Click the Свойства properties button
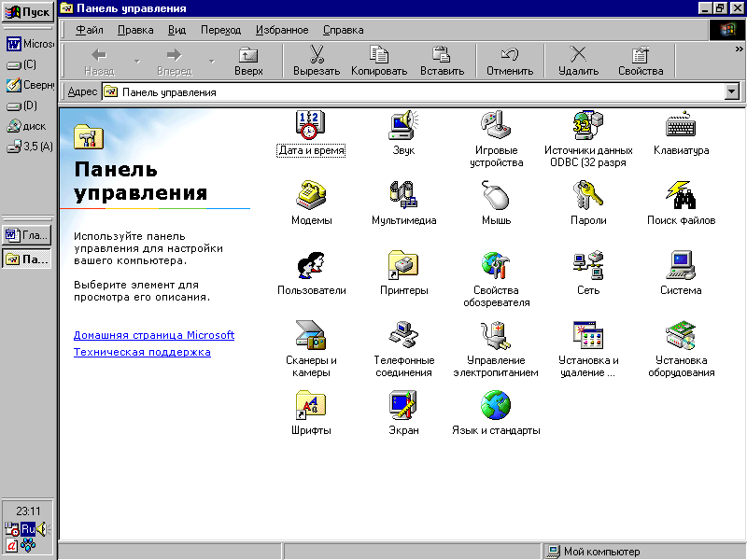Screen dimensions: 747x560 [641, 61]
